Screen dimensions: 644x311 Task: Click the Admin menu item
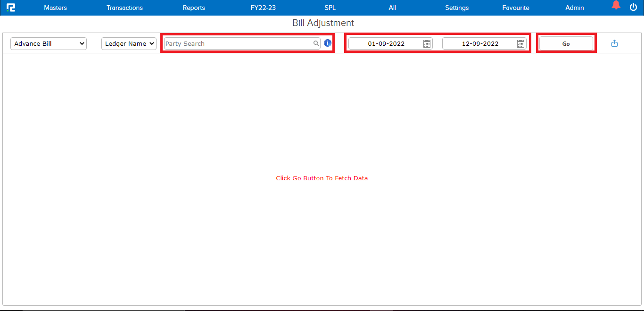(x=575, y=8)
